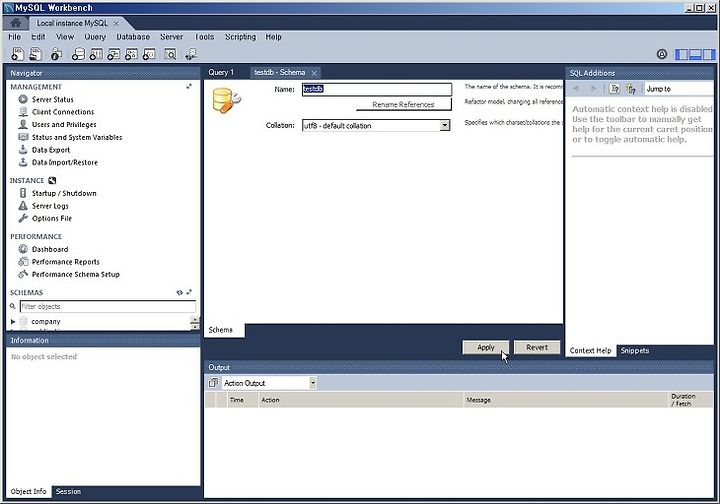Open the object inspector toolbar icon
The image size is (720, 504).
coord(56,54)
